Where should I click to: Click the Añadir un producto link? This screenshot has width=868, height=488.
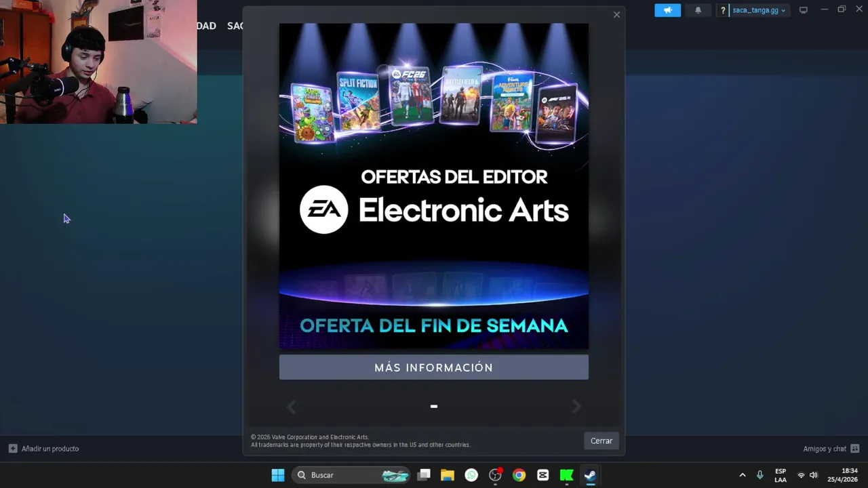50,449
